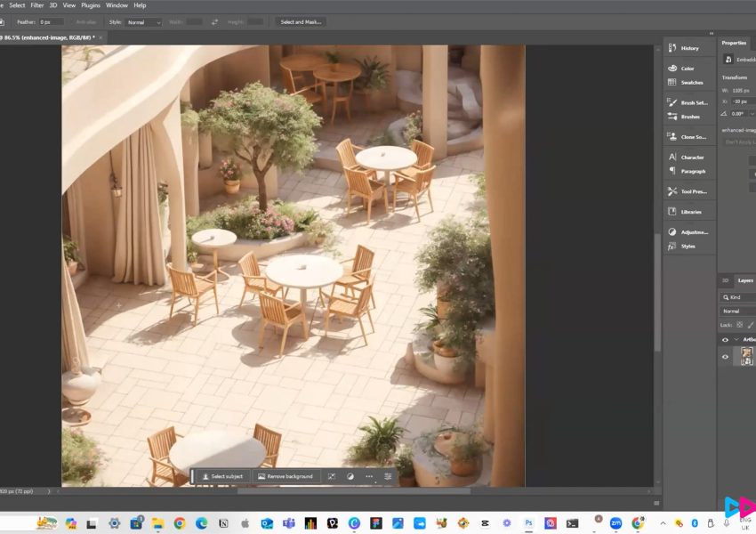756x534 pixels.
Task: Hide the Artboard layer group with eye icon
Action: click(x=725, y=339)
